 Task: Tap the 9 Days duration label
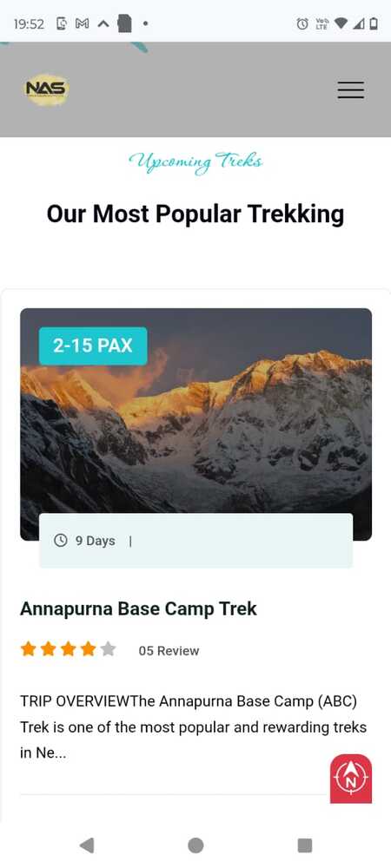[96, 541]
